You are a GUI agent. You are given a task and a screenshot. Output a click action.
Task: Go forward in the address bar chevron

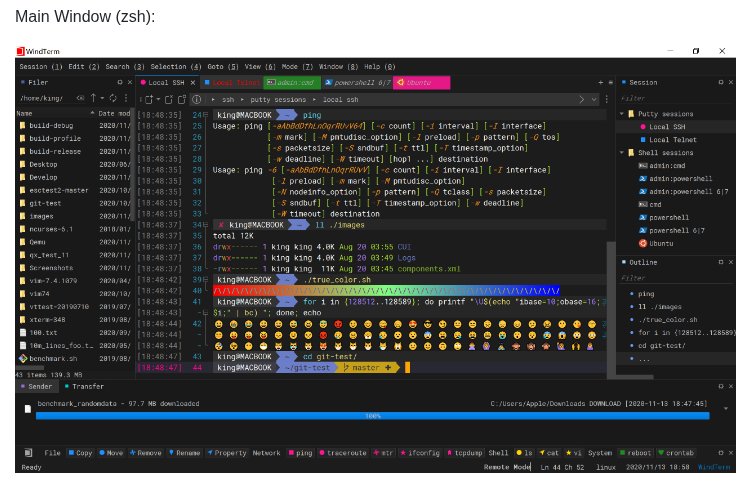click(x=581, y=99)
